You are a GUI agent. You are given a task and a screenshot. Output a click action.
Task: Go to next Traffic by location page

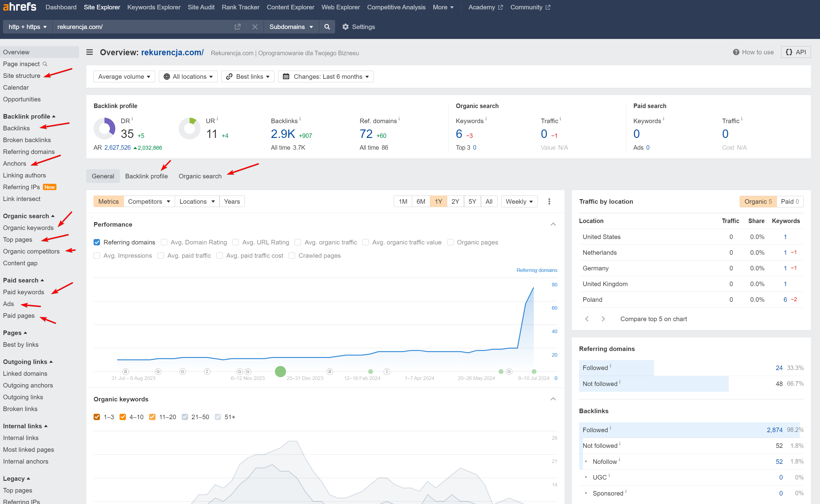point(603,319)
